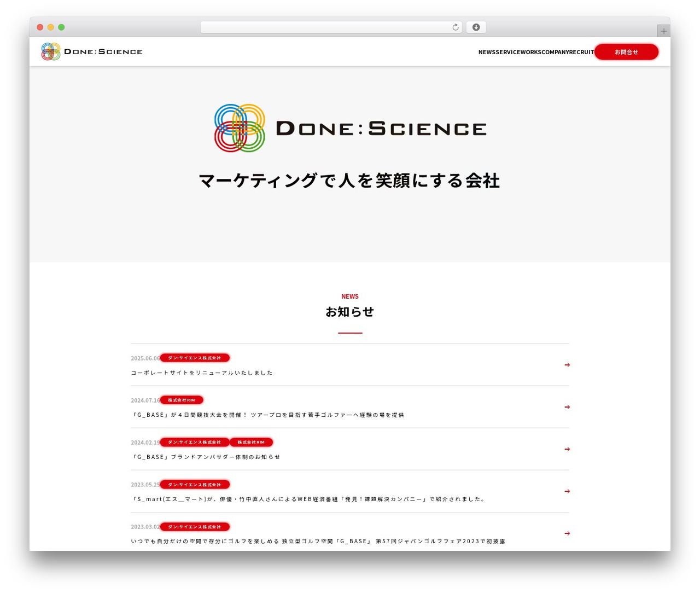Click the ダン:サイエンス株式会社 tag on the 2023.05.25 row
The image size is (700, 593).
195,484
